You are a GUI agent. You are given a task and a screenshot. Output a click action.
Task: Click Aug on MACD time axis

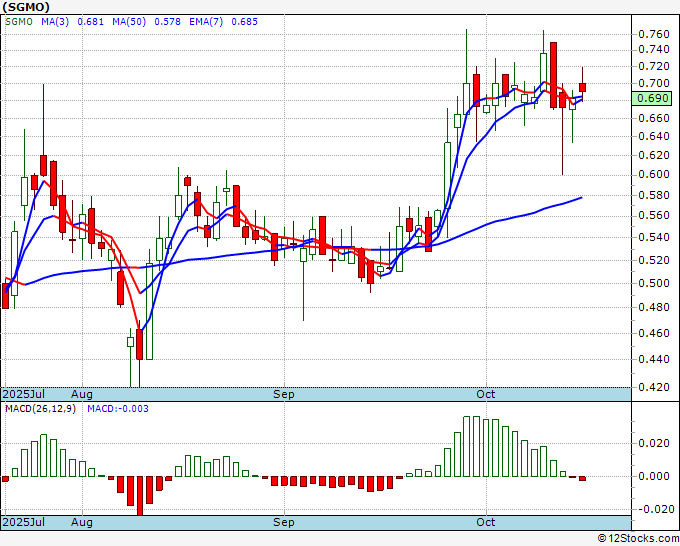pyautogui.click(x=82, y=522)
